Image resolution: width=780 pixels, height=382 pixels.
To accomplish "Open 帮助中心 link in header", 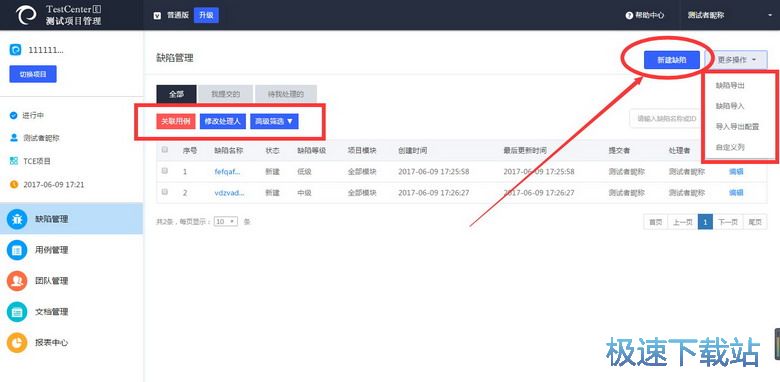I will pos(645,15).
